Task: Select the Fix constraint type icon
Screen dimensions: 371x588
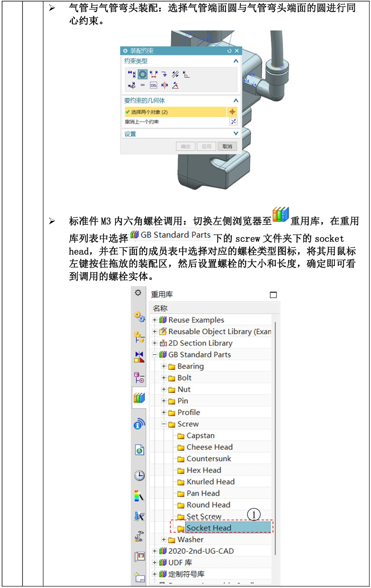Action: (164, 74)
